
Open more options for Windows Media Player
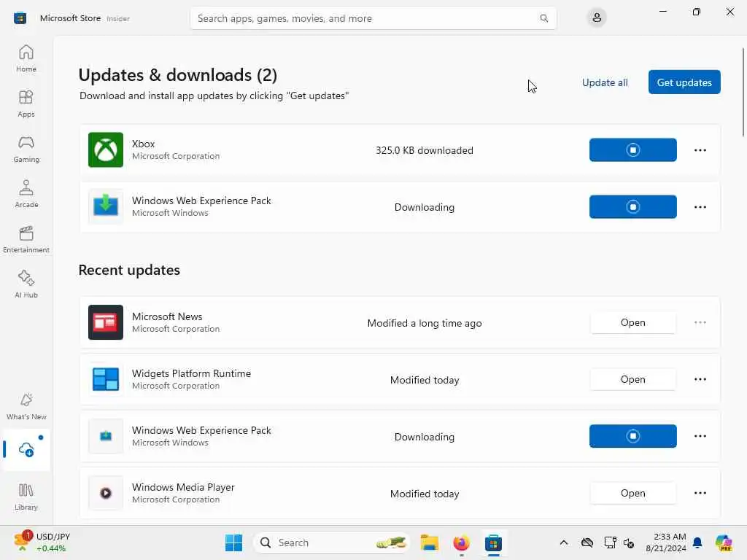[700, 493]
